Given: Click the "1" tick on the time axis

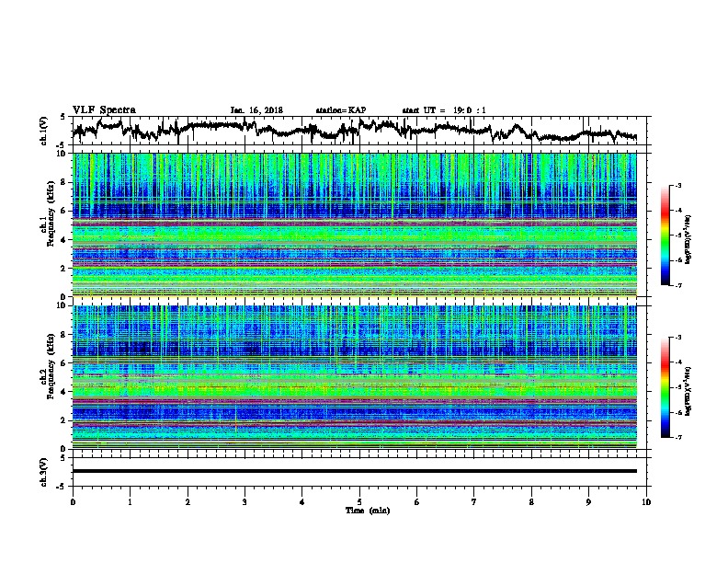Looking at the screenshot, I should [x=131, y=502].
